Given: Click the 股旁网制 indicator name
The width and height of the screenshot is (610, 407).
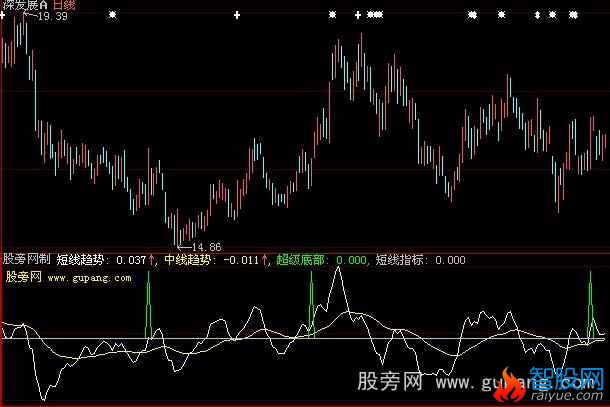Looking at the screenshot, I should coord(27,259).
